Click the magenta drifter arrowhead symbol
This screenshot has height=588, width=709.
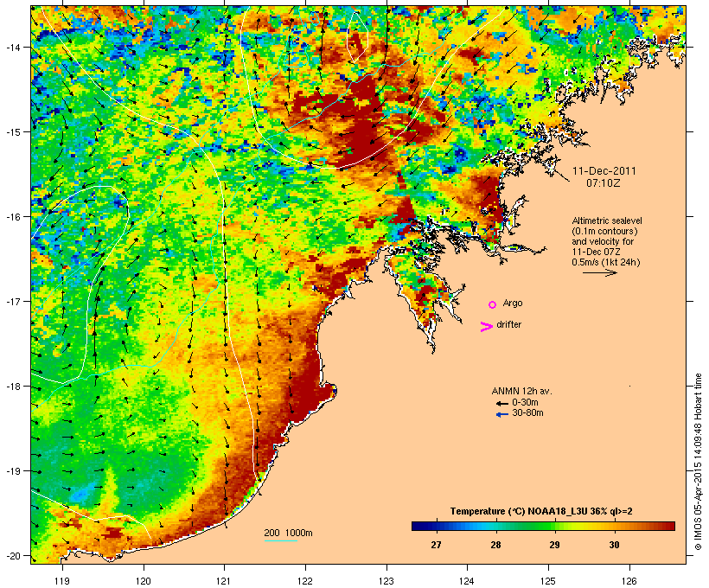pyautogui.click(x=487, y=327)
